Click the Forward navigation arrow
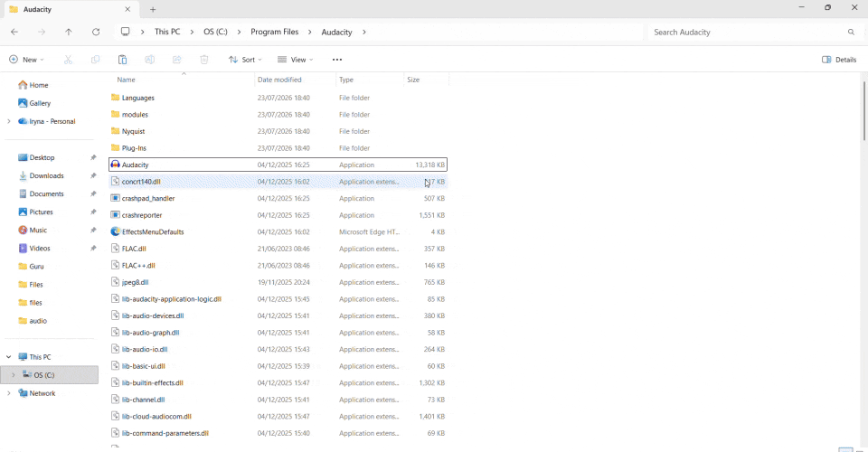 pyautogui.click(x=42, y=32)
